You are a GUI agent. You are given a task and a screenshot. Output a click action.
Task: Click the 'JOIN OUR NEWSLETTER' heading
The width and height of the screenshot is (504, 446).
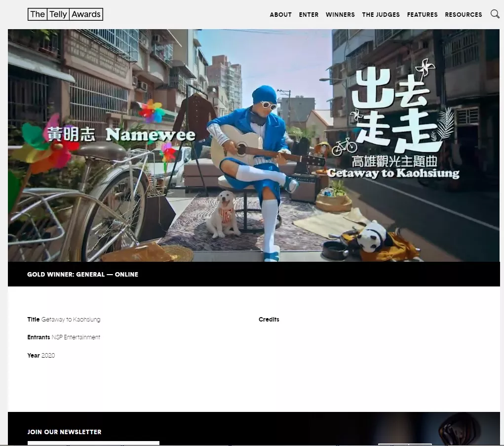pos(64,432)
